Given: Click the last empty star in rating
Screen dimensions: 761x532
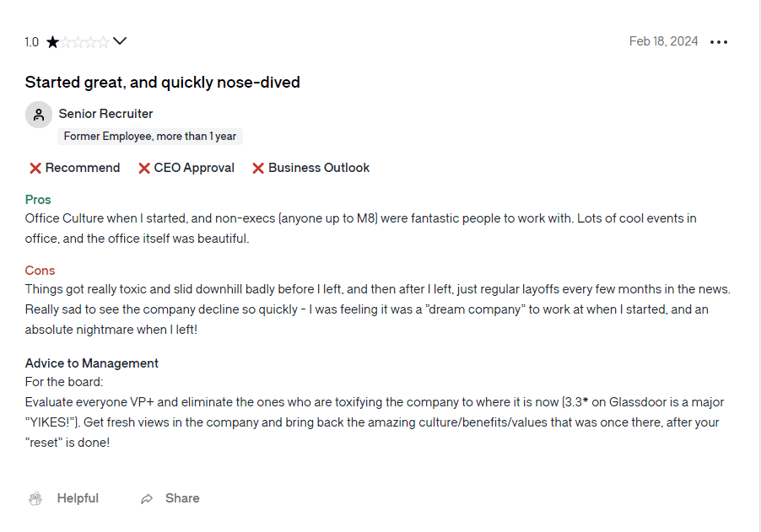Looking at the screenshot, I should pyautogui.click(x=104, y=42).
